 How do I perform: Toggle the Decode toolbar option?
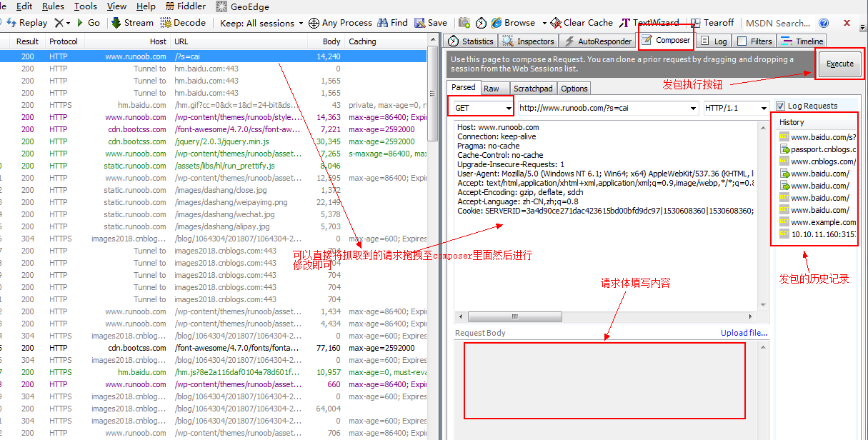pos(183,23)
